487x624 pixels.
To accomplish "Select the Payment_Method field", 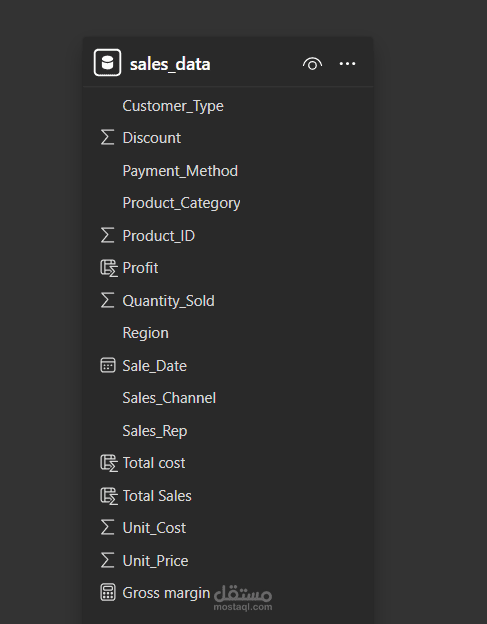I will [180, 171].
